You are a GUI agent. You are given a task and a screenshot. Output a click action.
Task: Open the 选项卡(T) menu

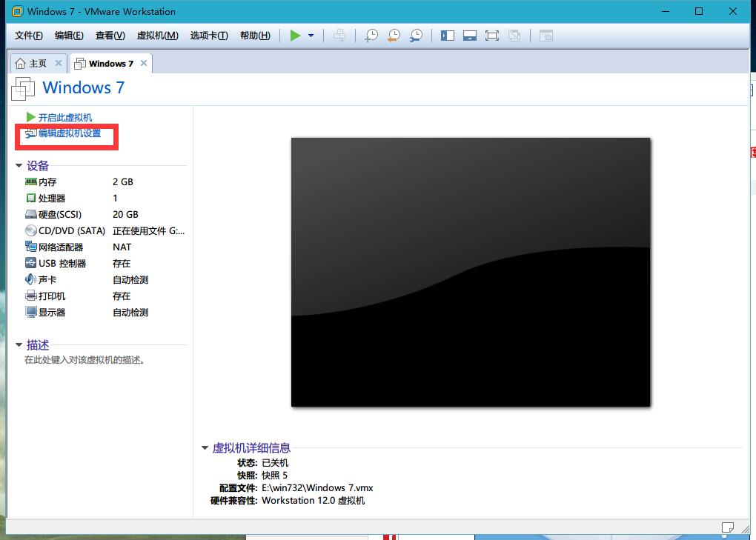click(208, 36)
